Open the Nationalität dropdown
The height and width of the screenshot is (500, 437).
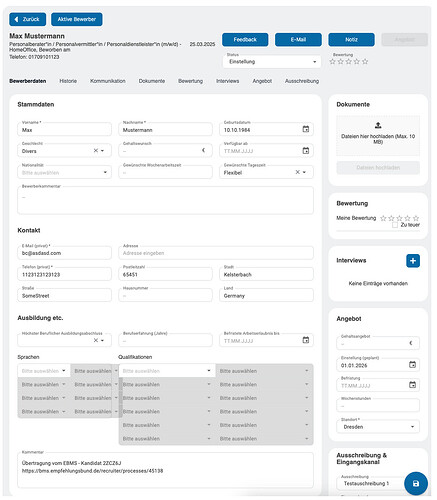tap(64, 172)
